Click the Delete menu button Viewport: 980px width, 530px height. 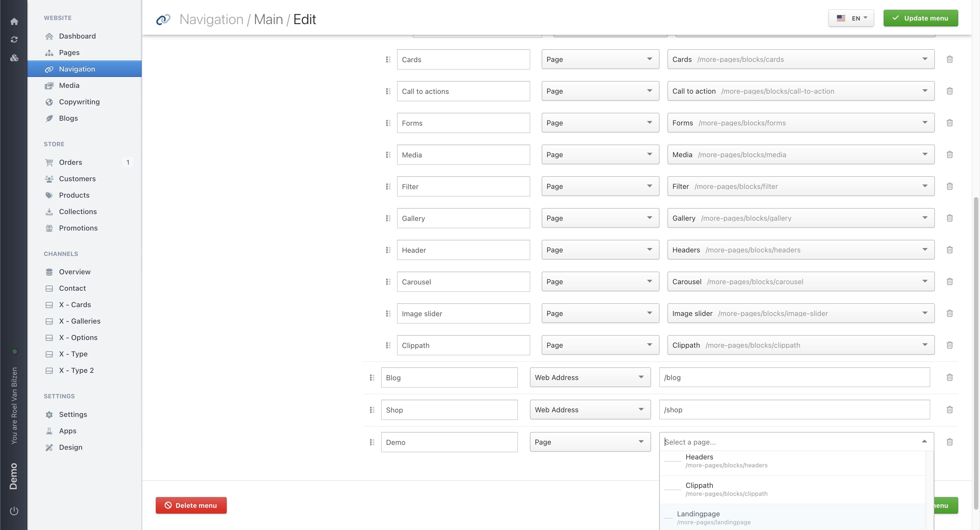191,505
